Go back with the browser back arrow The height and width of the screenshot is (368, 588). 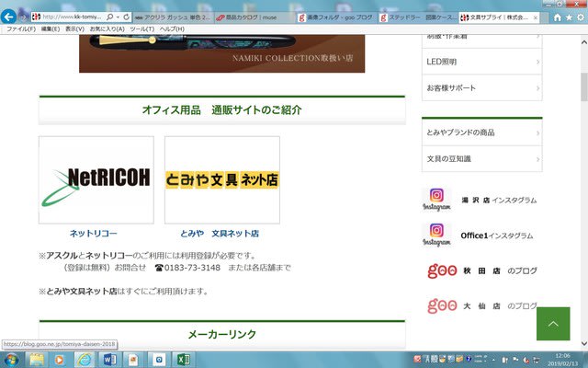pos(8,17)
